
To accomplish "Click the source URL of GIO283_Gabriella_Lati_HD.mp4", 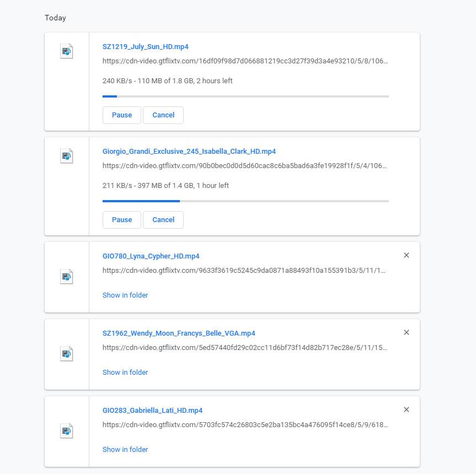I will (x=245, y=425).
